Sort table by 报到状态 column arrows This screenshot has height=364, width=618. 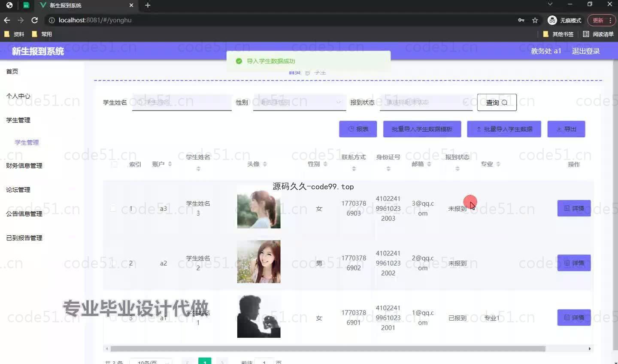(457, 169)
